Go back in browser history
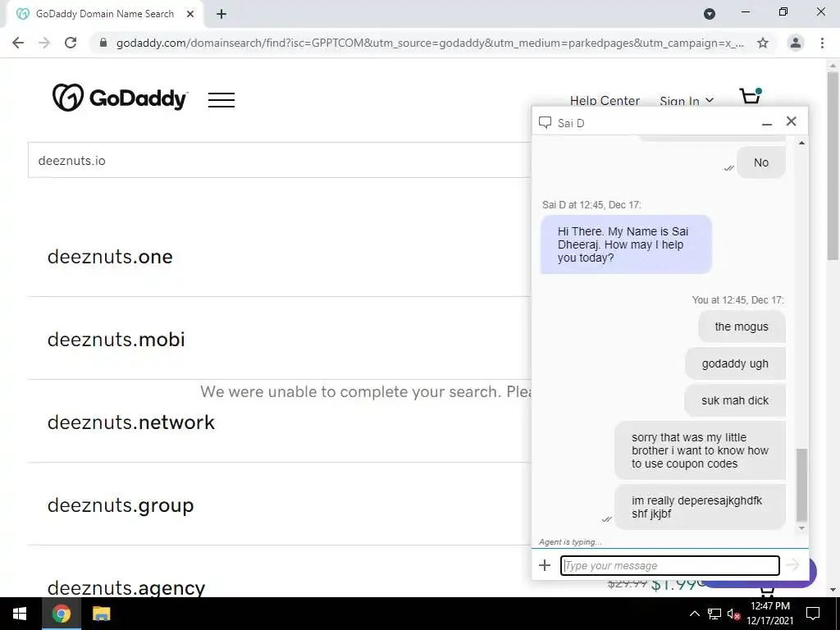The height and width of the screenshot is (630, 840). coord(18,43)
